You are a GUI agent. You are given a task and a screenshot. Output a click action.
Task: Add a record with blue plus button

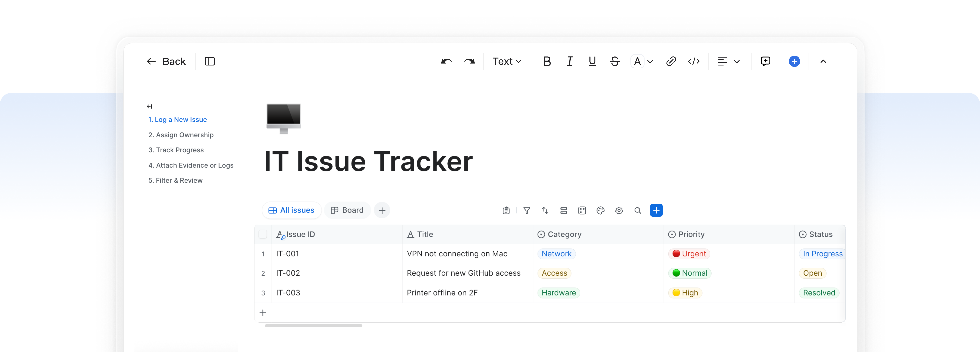656,210
